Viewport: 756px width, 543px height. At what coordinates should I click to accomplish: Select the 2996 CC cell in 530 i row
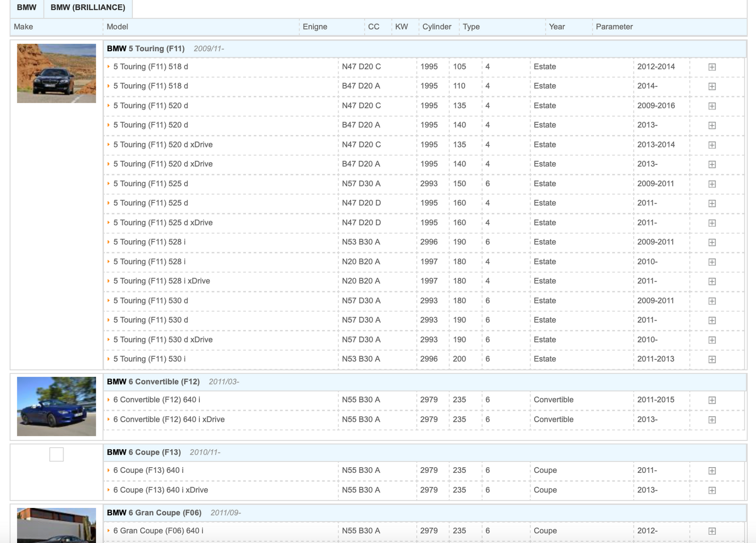point(429,359)
